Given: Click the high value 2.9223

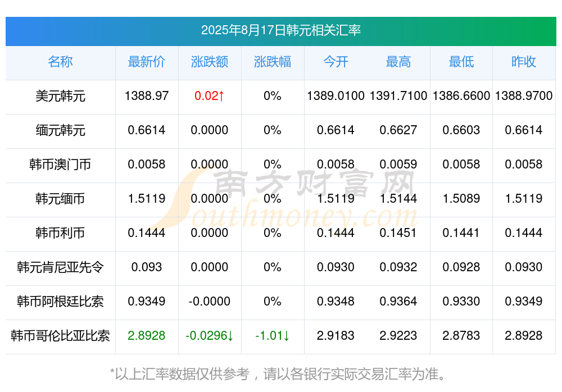Looking at the screenshot, I should pos(398,336).
